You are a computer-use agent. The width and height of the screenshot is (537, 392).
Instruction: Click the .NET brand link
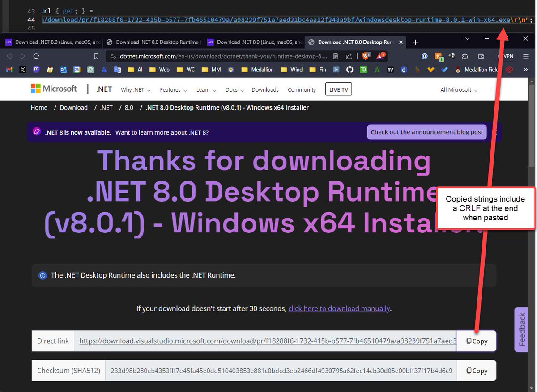(104, 89)
